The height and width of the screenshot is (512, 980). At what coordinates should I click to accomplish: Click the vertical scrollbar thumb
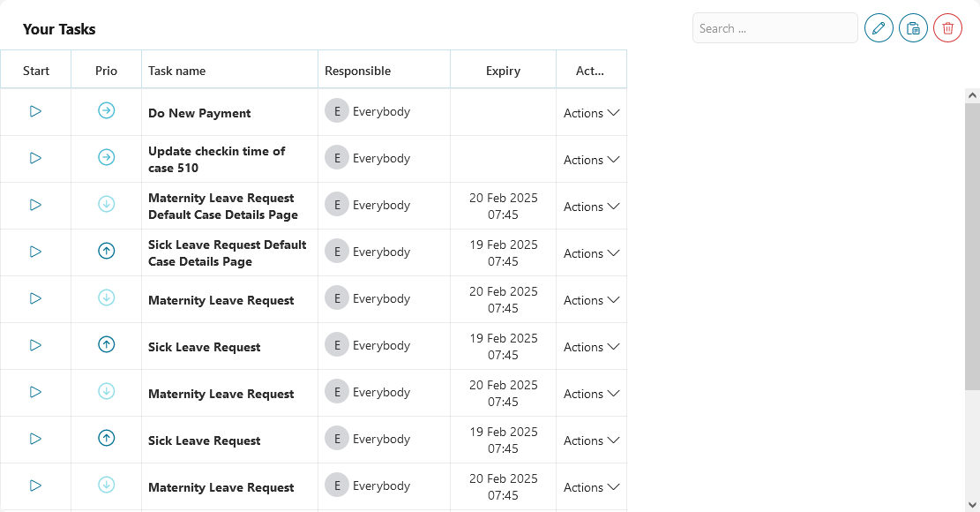coord(972,246)
